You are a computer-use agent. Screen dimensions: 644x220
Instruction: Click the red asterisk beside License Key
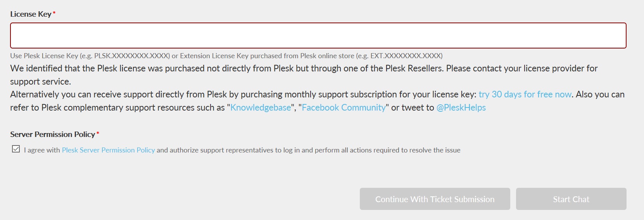[x=54, y=13]
